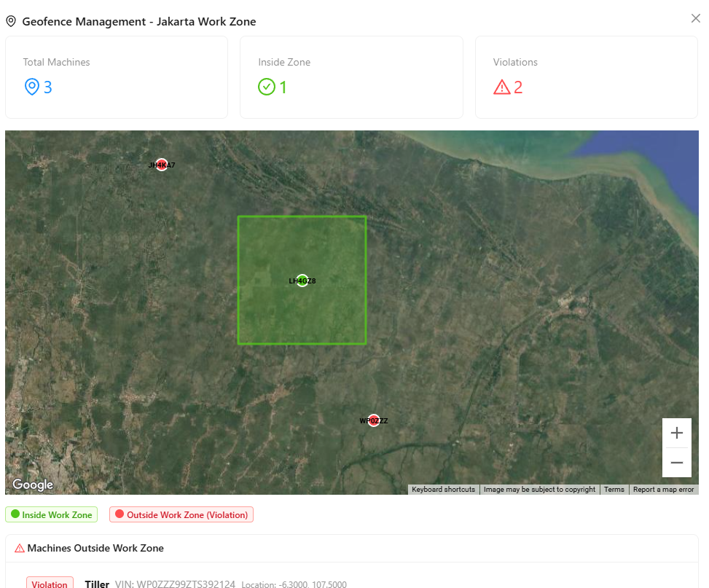Image resolution: width=709 pixels, height=588 pixels.
Task: Open Keyboard shortcuts for the map
Action: click(443, 490)
